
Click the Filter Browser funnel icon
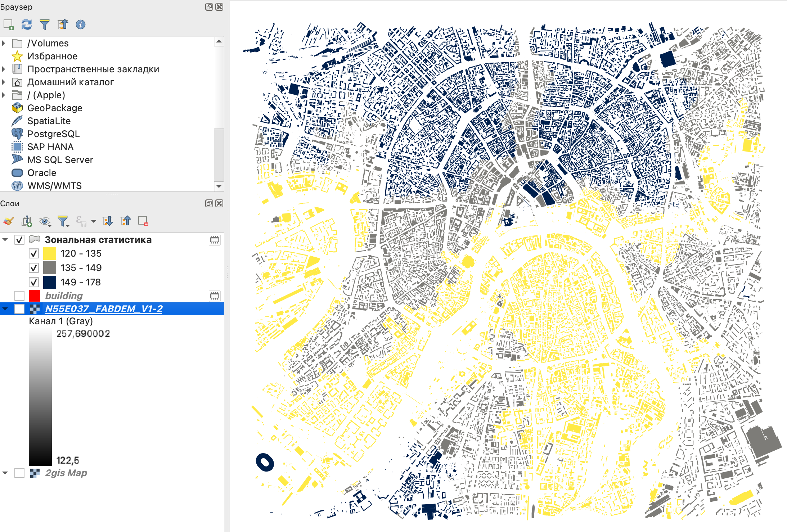(x=44, y=24)
